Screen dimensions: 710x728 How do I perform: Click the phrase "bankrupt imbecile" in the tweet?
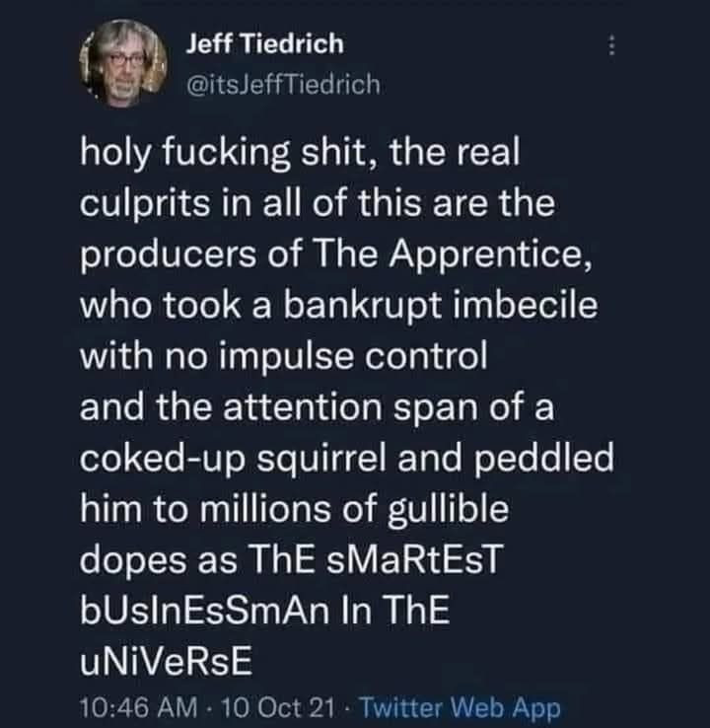[441, 306]
